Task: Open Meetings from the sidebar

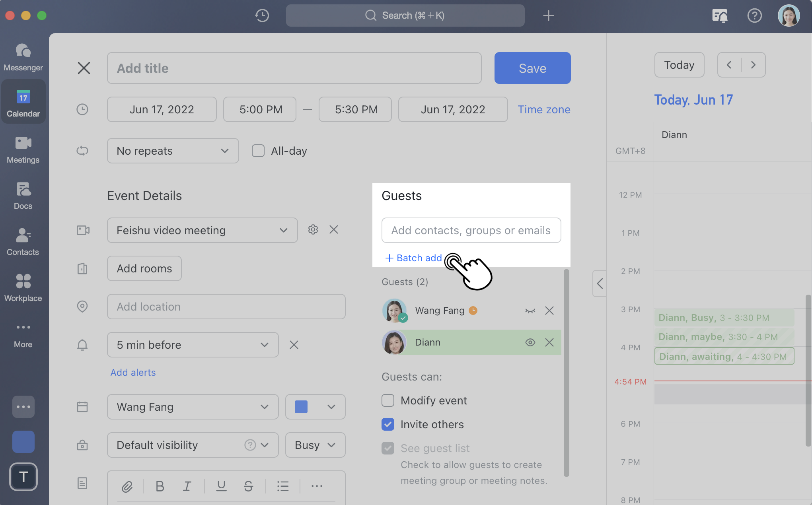Action: (x=23, y=150)
